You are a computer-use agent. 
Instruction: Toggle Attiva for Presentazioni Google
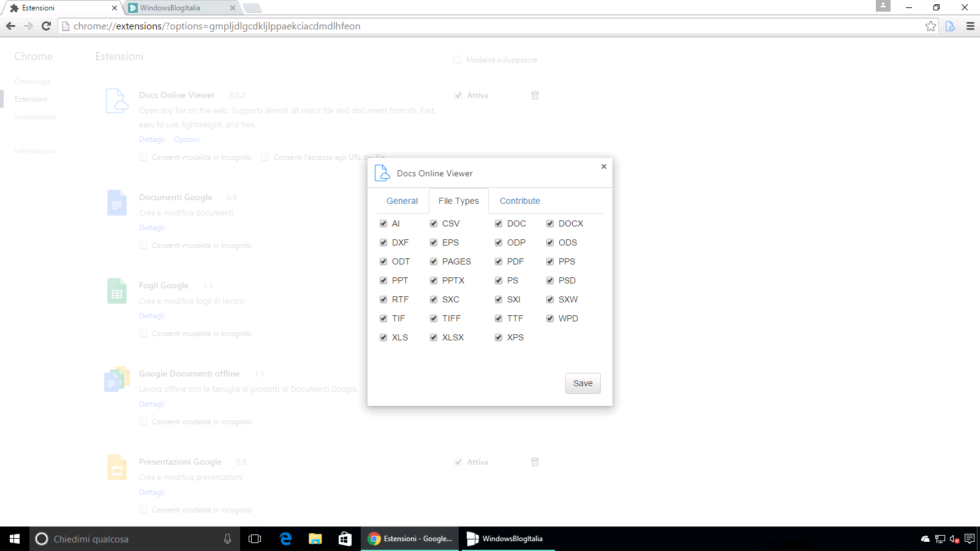[x=458, y=462]
